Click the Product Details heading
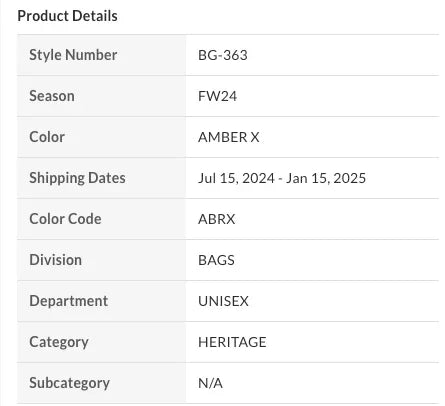Image resolution: width=445 pixels, height=406 pixels. click(67, 16)
